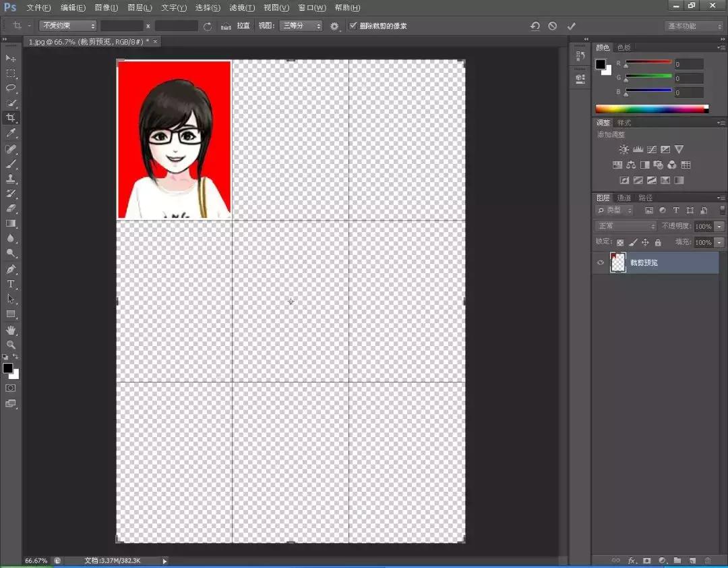Open the 滤镜 menu
Screen dimensions: 728x568
243,7
